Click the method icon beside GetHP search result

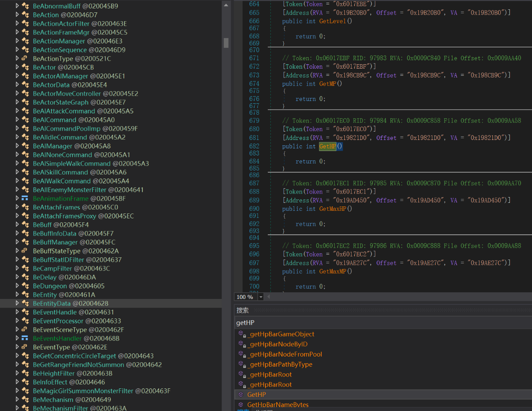241,395
